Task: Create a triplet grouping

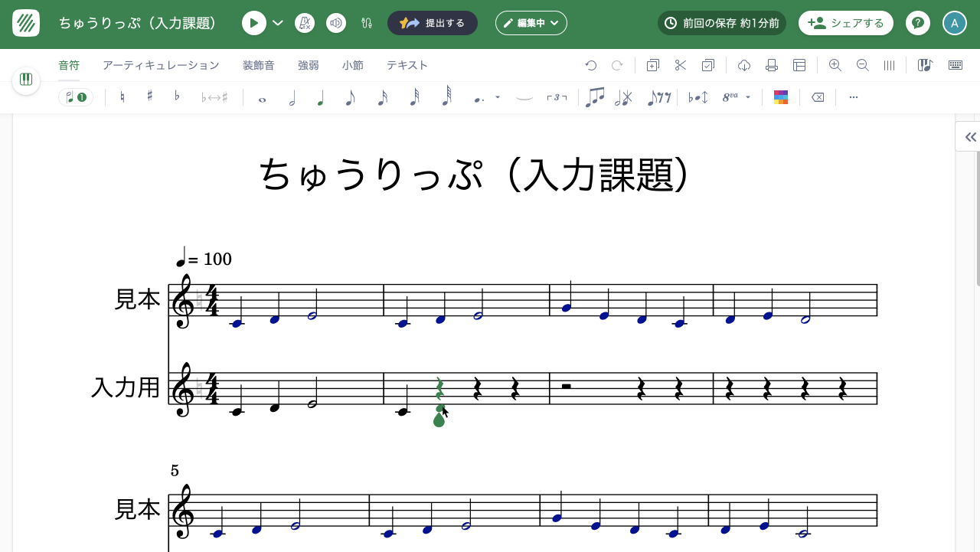Action: click(557, 97)
